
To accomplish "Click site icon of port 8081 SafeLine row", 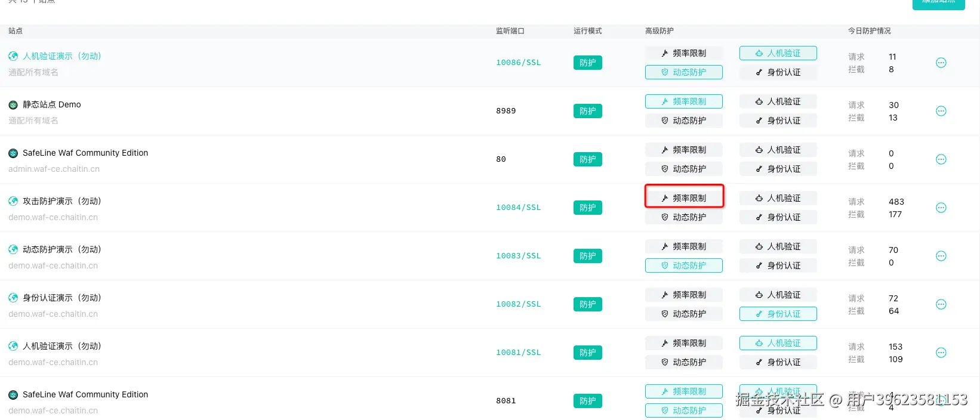I will pos(13,395).
